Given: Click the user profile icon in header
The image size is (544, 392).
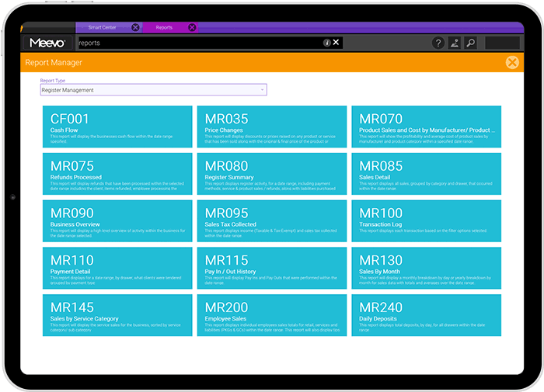Looking at the screenshot, I should (x=455, y=43).
